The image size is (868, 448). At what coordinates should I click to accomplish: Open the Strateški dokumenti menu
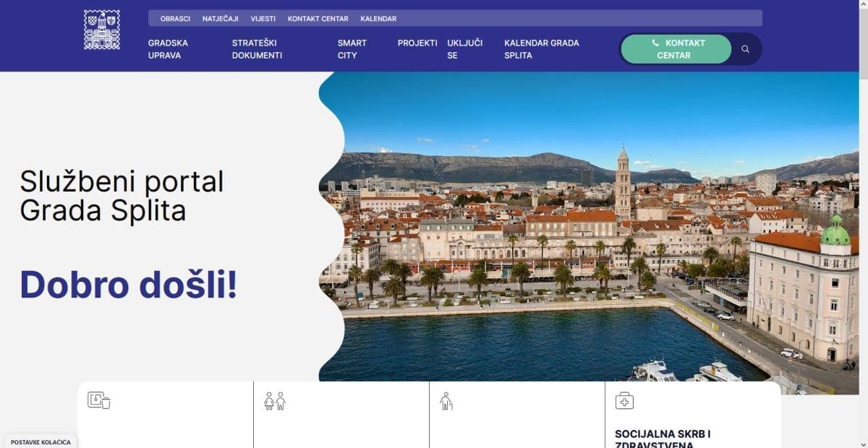pos(257,49)
